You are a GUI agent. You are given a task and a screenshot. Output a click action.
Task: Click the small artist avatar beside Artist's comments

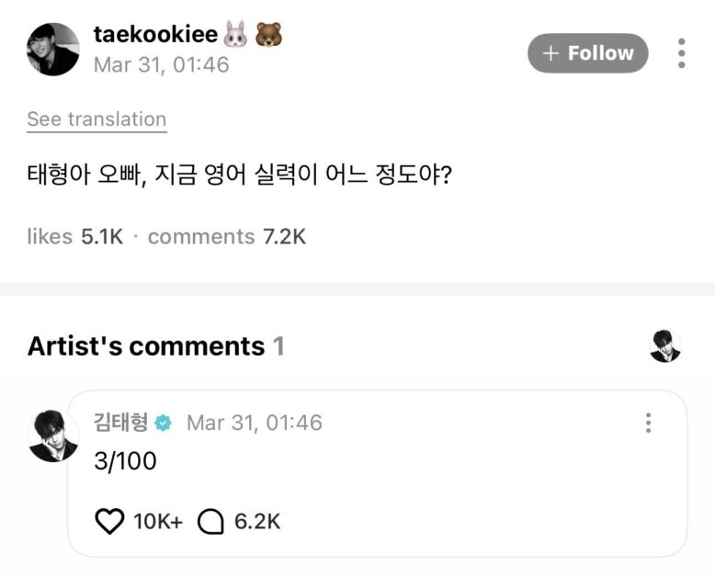click(x=664, y=345)
